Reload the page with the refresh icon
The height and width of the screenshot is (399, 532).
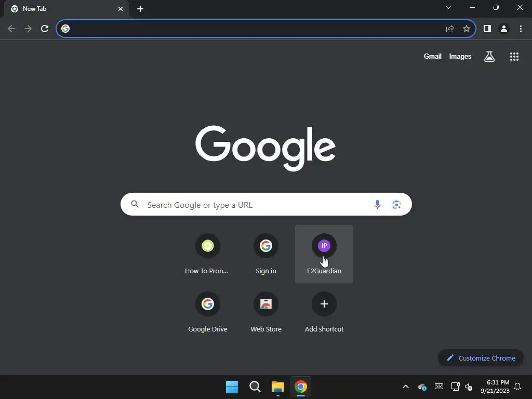tap(45, 29)
